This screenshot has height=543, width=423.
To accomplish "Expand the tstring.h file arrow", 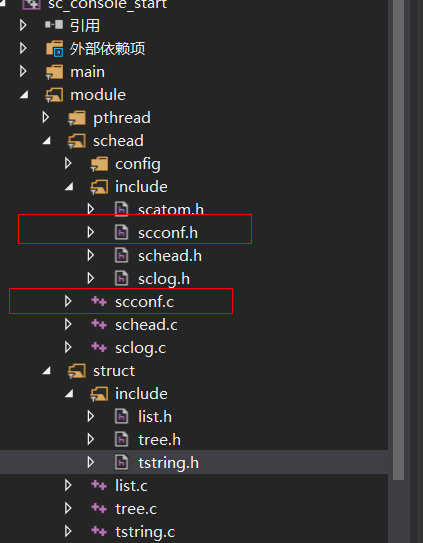I will point(91,462).
